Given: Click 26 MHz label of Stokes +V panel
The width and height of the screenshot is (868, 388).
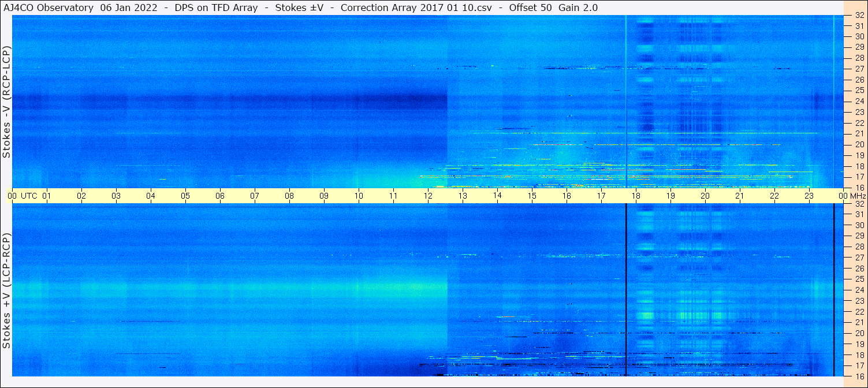Looking at the screenshot, I should click(x=859, y=268).
